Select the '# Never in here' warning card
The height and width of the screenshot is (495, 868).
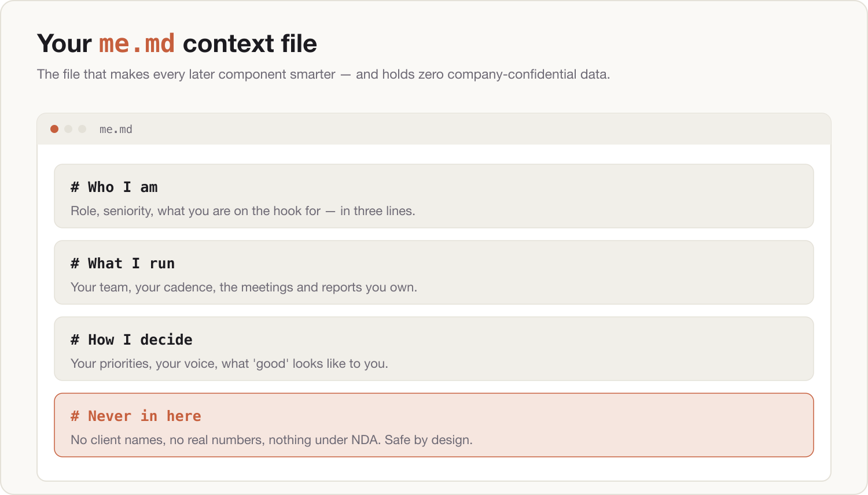tap(434, 425)
